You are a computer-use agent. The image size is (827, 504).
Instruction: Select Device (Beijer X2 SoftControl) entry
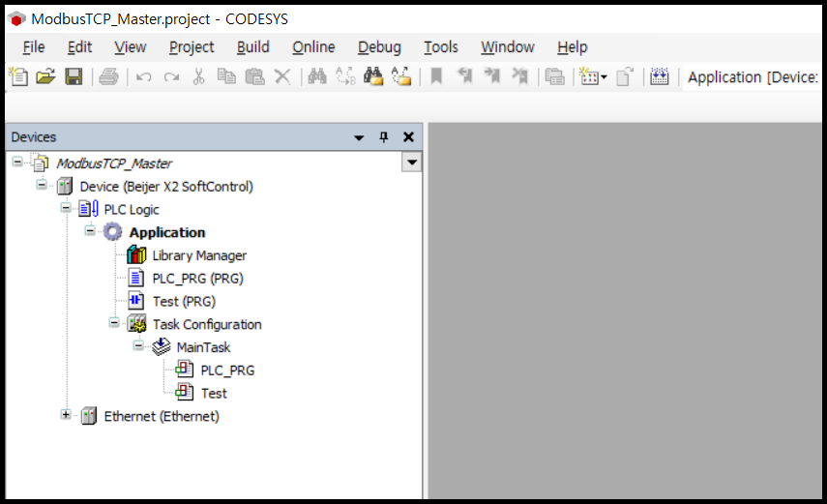[166, 187]
